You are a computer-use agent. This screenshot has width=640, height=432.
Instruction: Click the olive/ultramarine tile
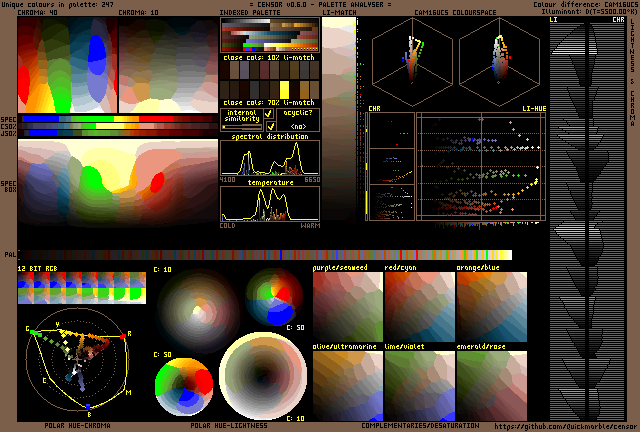click(348, 386)
